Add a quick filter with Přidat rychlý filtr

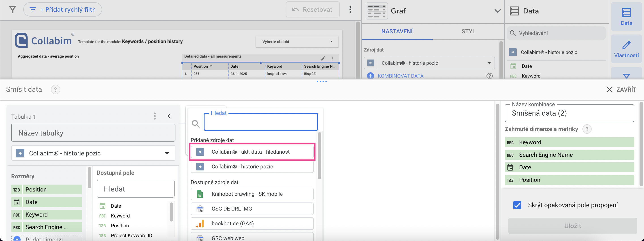click(62, 9)
